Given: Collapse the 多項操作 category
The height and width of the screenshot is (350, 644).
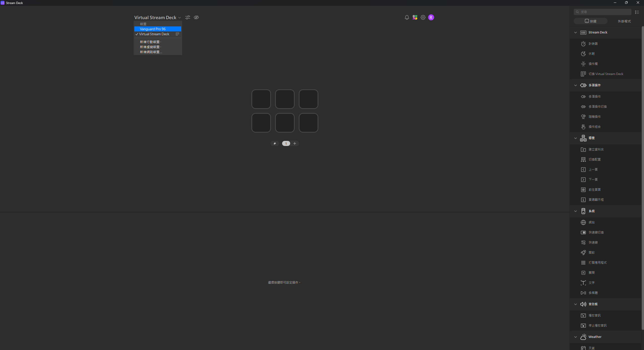Looking at the screenshot, I should click(x=575, y=85).
